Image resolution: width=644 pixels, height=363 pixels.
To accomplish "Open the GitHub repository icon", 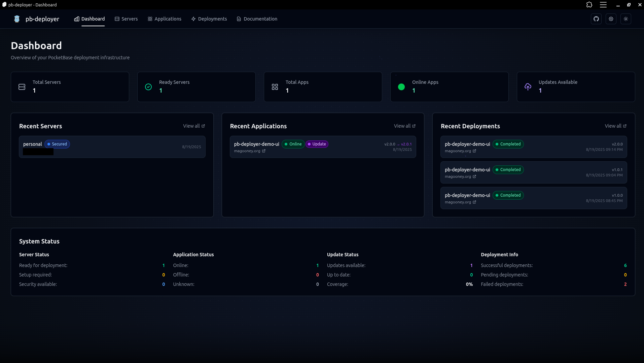I will 596,19.
